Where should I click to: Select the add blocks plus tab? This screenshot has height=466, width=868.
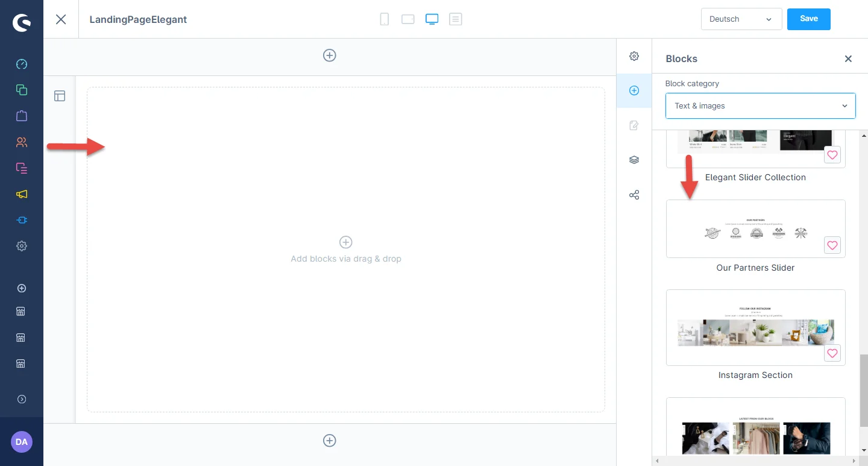pyautogui.click(x=634, y=90)
